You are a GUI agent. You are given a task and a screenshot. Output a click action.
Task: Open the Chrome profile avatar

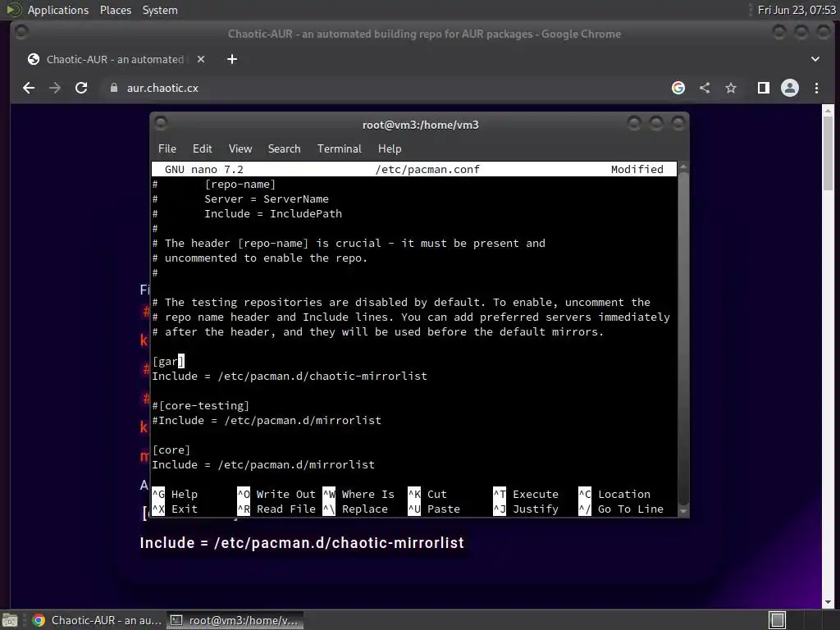(x=790, y=88)
